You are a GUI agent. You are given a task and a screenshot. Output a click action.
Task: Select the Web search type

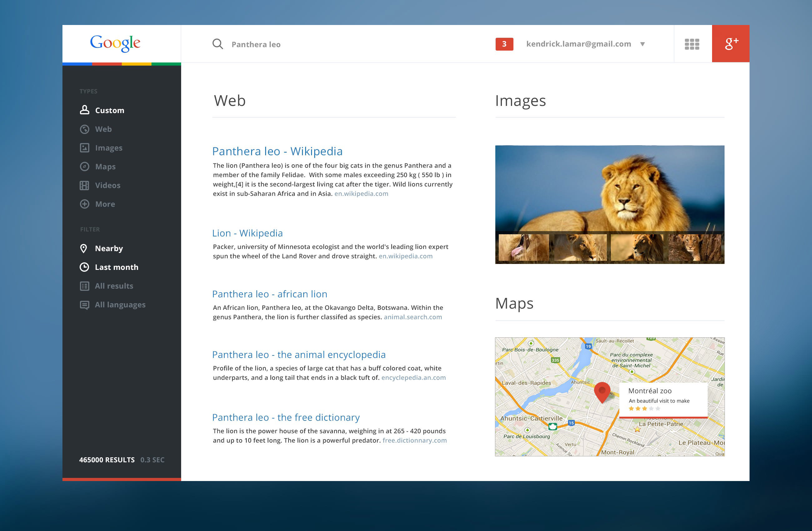coord(96,129)
